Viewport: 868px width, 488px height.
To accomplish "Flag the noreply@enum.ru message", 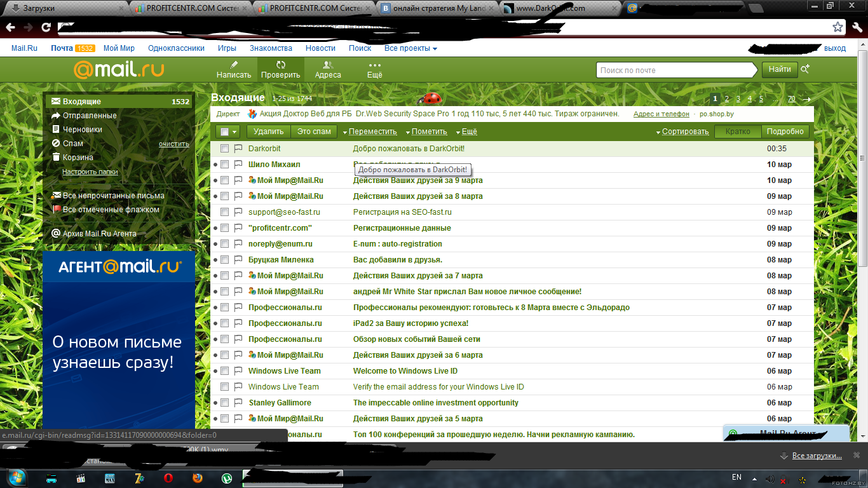I will 238,244.
